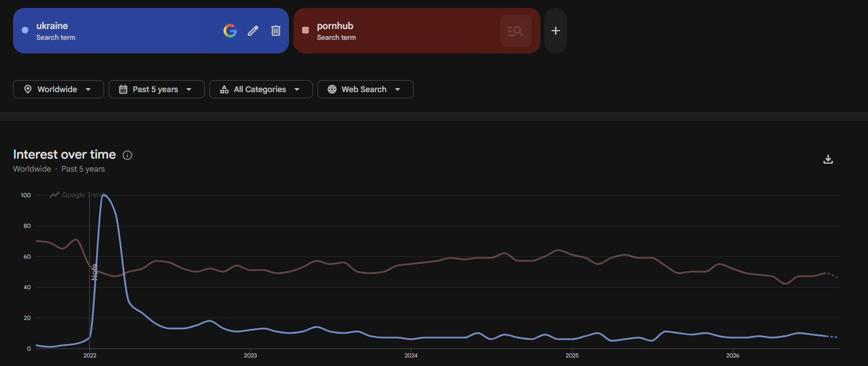Viewport: 868px width, 366px height.
Task: Open the Past 5 years time range dropdown
Action: click(x=156, y=89)
